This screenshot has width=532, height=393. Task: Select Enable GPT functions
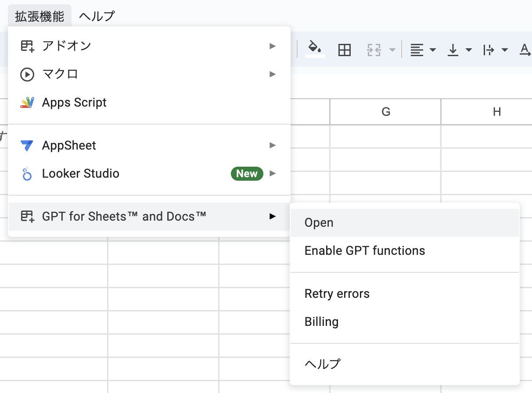point(365,250)
